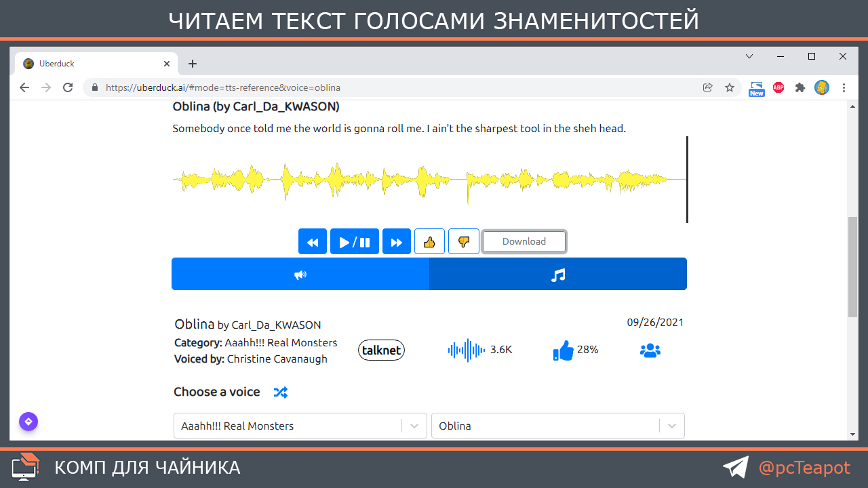The height and width of the screenshot is (488, 868).
Task: Maximize the browser window
Action: (812, 56)
